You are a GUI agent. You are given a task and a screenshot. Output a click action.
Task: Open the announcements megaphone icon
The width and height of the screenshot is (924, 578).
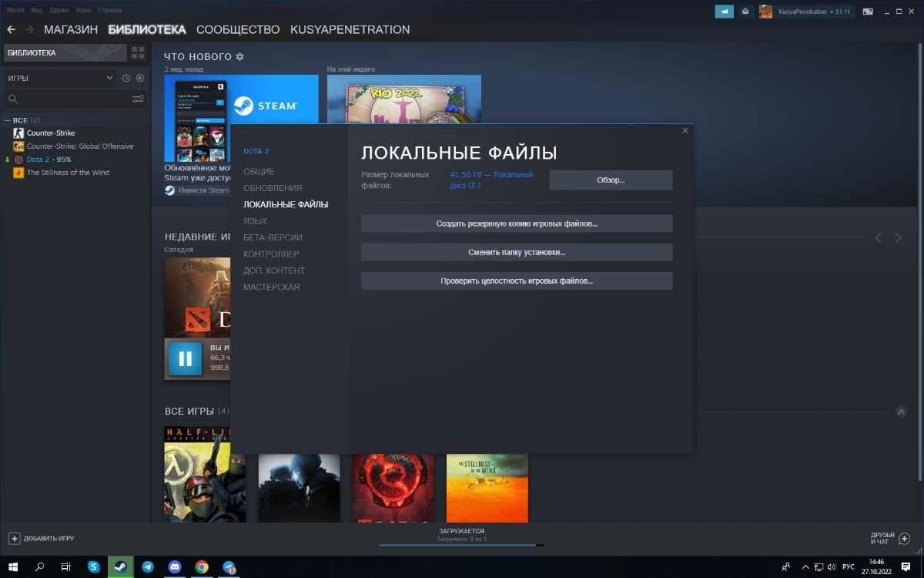(724, 12)
